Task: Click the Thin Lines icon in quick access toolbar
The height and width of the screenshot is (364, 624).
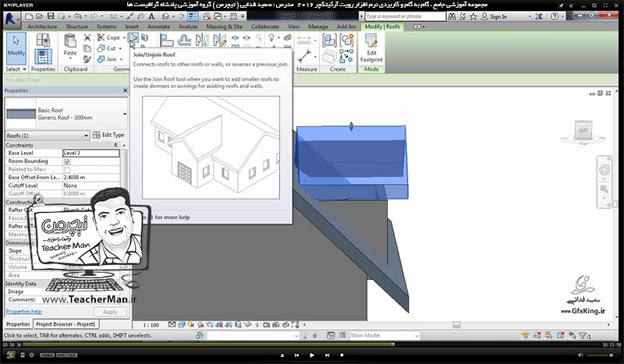Action: pos(193,16)
